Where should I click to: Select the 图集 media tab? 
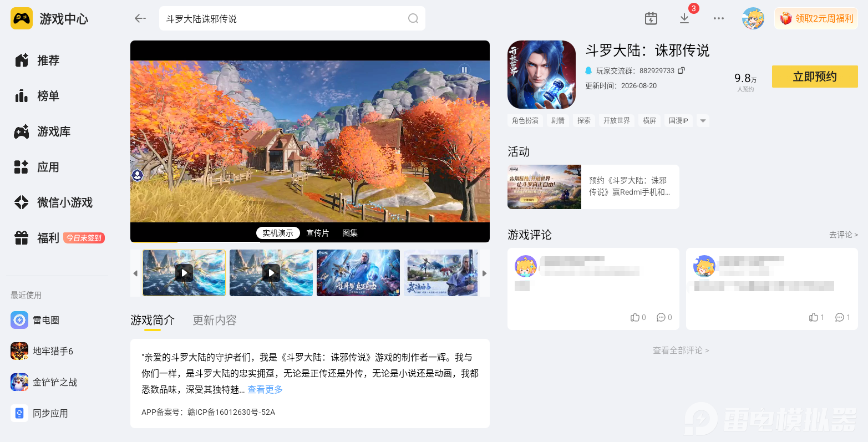350,233
